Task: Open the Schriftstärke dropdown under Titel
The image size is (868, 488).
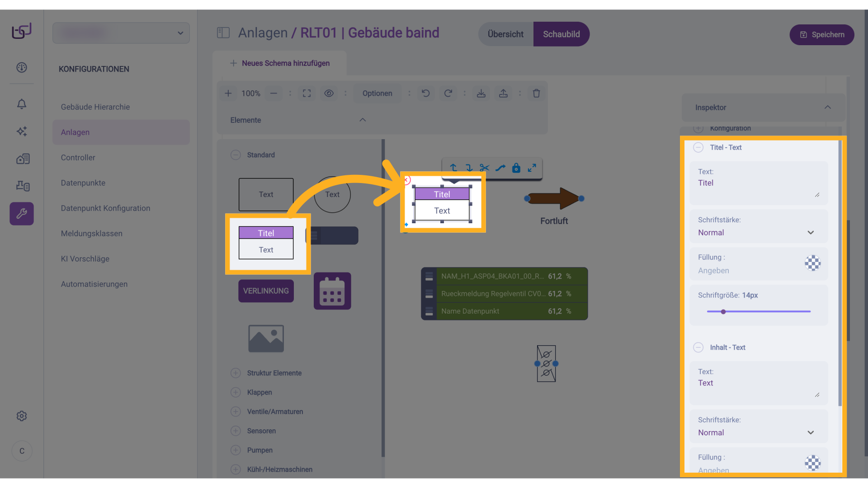Action: click(758, 233)
